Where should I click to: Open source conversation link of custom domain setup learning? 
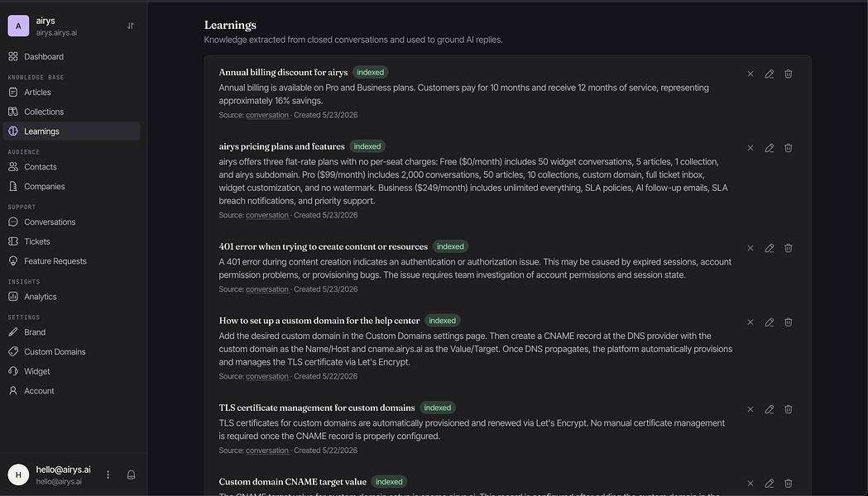(x=267, y=377)
